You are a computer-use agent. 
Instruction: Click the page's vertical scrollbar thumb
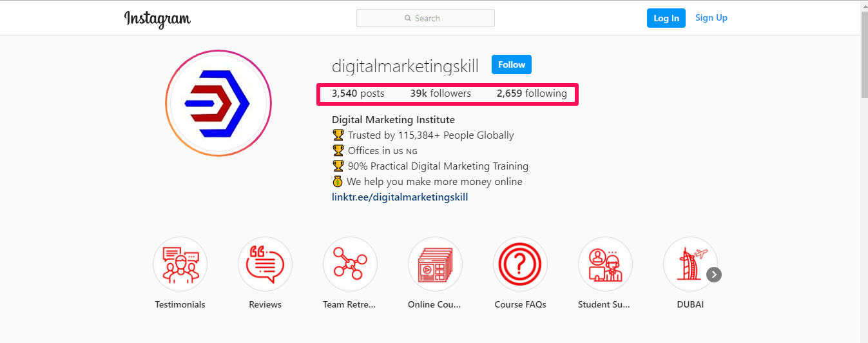pyautogui.click(x=864, y=55)
